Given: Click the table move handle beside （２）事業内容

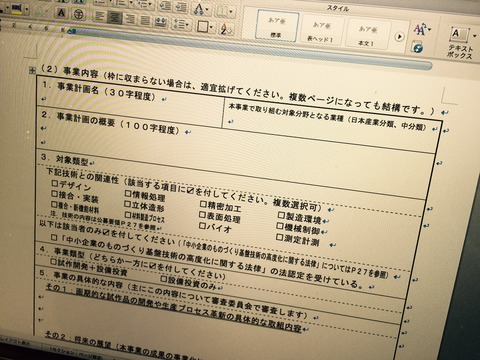Looking at the screenshot, I should pyautogui.click(x=32, y=70).
